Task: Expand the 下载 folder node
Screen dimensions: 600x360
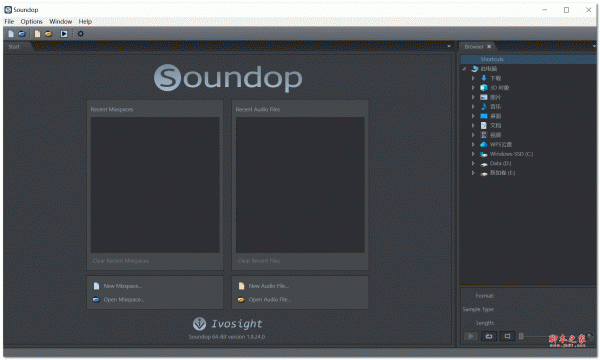Action: click(473, 78)
